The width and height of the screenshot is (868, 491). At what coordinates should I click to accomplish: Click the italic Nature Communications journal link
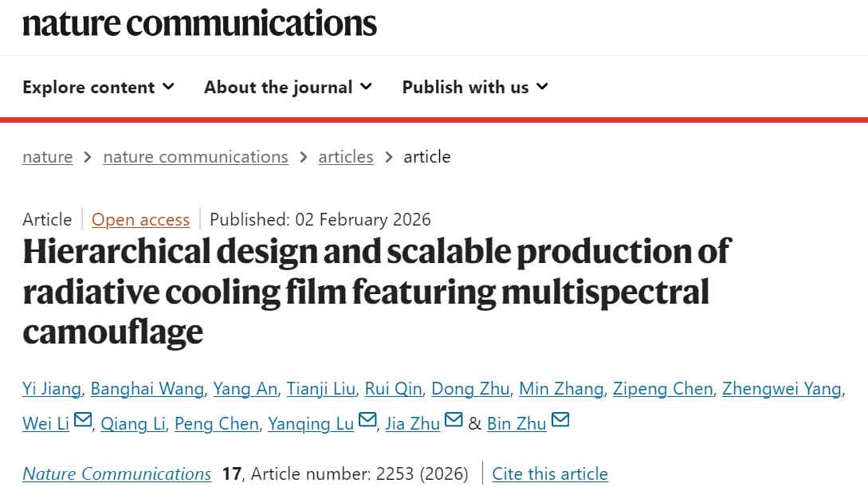116,474
